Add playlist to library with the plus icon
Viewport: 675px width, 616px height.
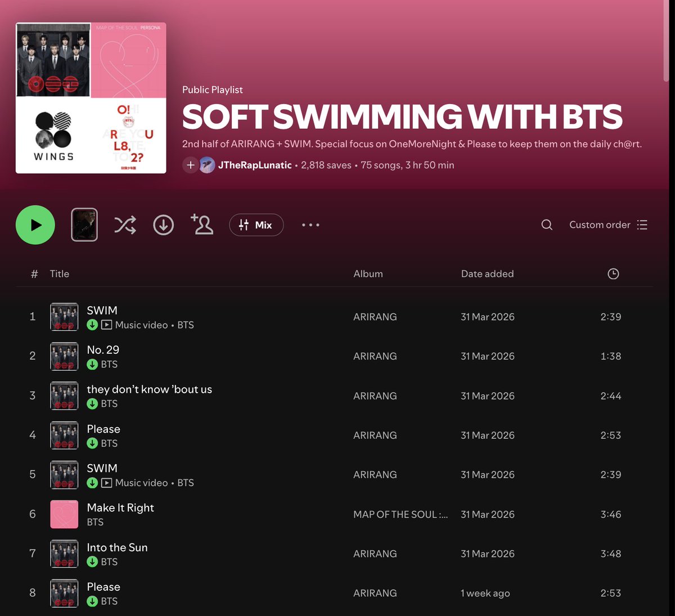(x=190, y=165)
